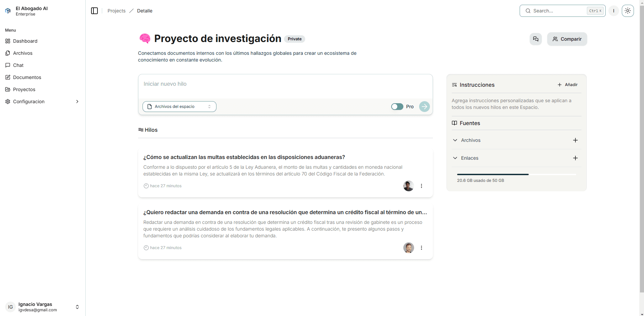Viewport: 644px width, 316px height.
Task: Open the search bar magnifier
Action: tap(528, 11)
